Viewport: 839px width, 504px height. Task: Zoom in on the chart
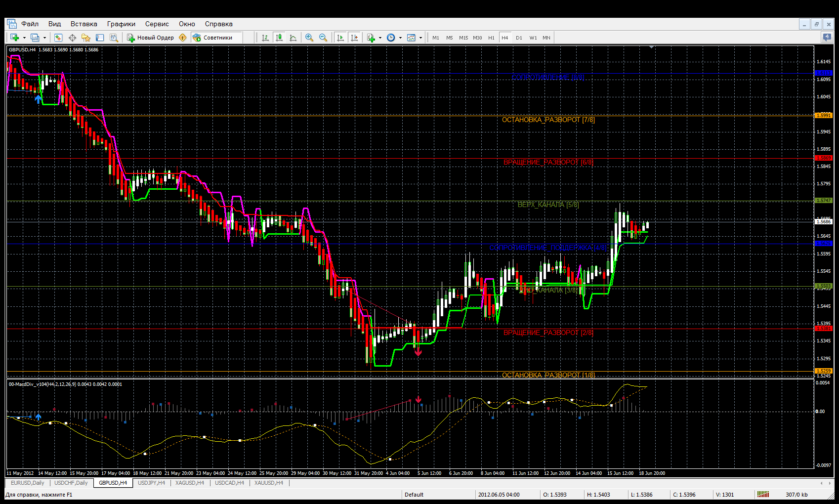[309, 38]
